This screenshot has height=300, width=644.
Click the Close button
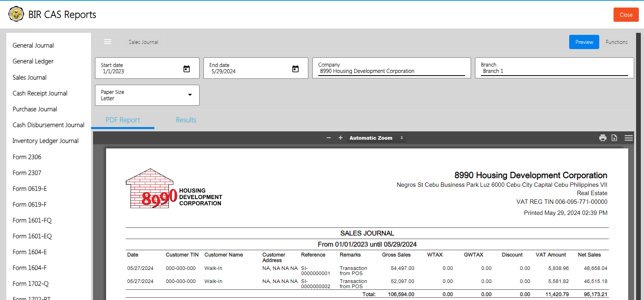pos(626,15)
